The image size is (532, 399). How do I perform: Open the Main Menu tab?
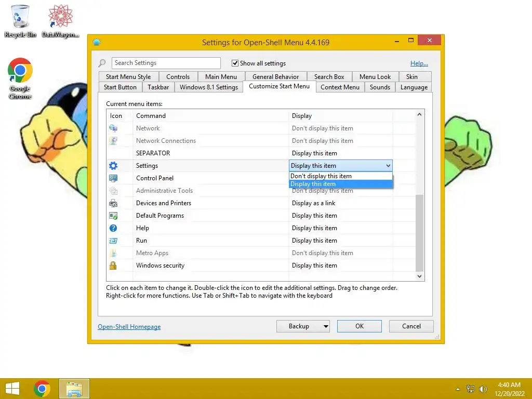(221, 77)
